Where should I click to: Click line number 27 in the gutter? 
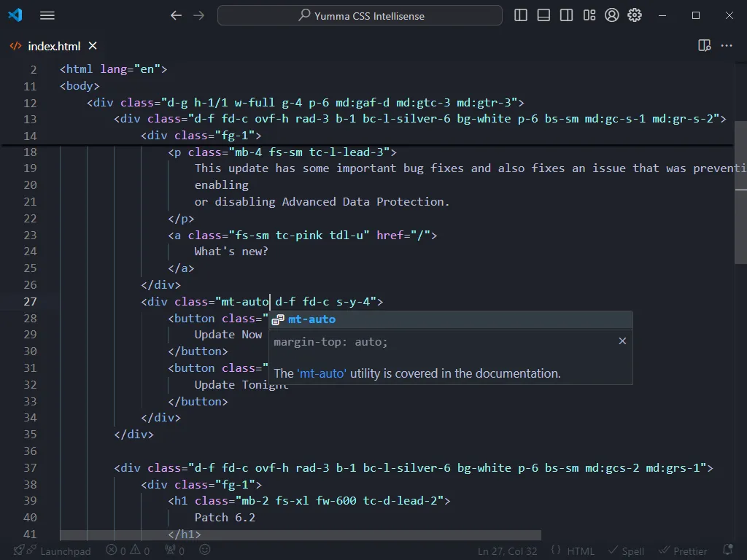click(x=30, y=302)
